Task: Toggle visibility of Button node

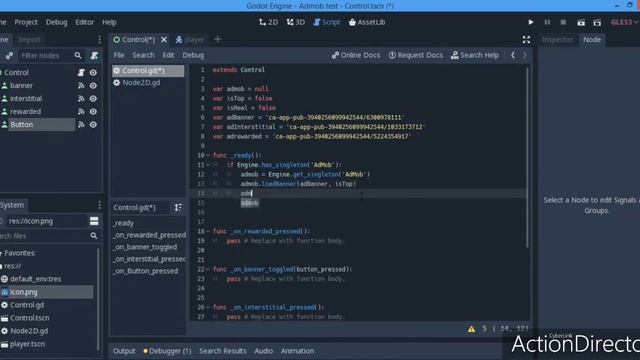Action: pyautogui.click(x=93, y=124)
